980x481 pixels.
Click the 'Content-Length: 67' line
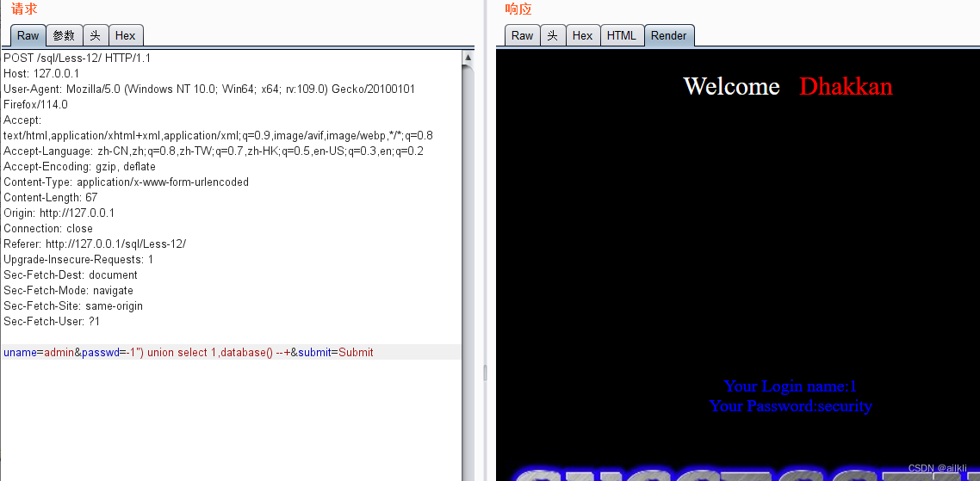coord(51,197)
